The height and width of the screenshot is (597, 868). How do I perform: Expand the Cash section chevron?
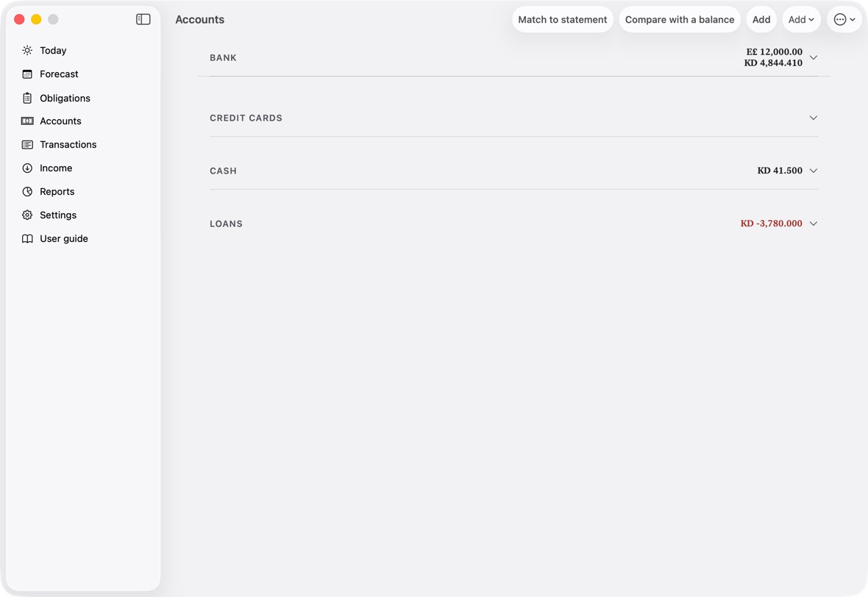813,171
